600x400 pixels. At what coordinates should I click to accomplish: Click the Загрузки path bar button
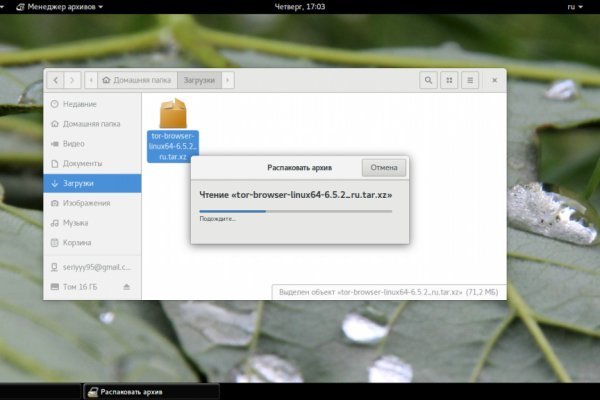point(201,79)
